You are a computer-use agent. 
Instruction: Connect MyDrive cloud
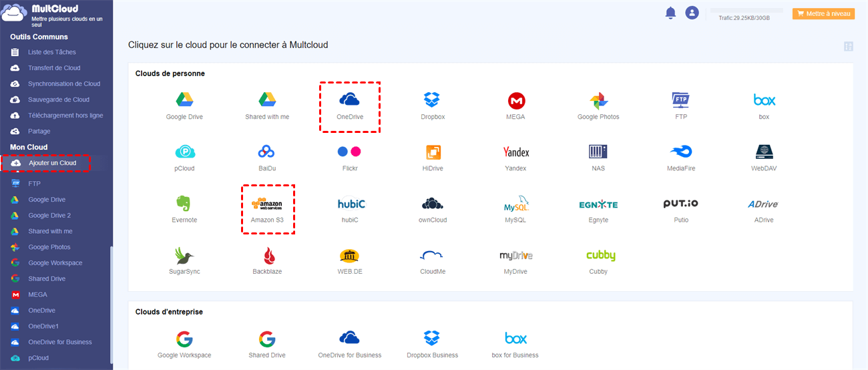click(515, 260)
